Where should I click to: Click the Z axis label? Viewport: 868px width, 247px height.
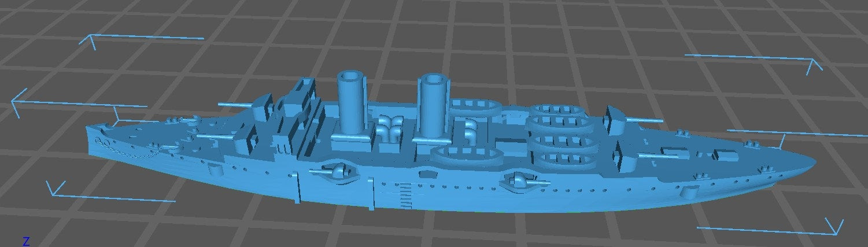[x=26, y=240]
